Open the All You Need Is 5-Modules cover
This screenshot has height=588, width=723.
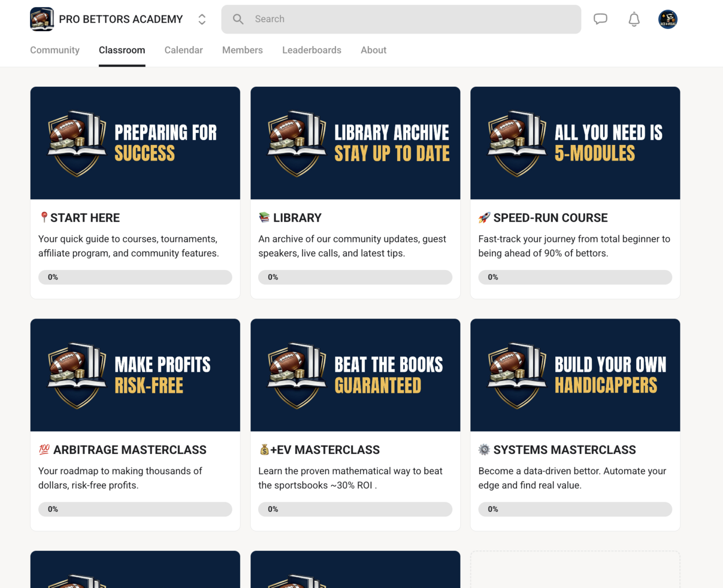575,143
